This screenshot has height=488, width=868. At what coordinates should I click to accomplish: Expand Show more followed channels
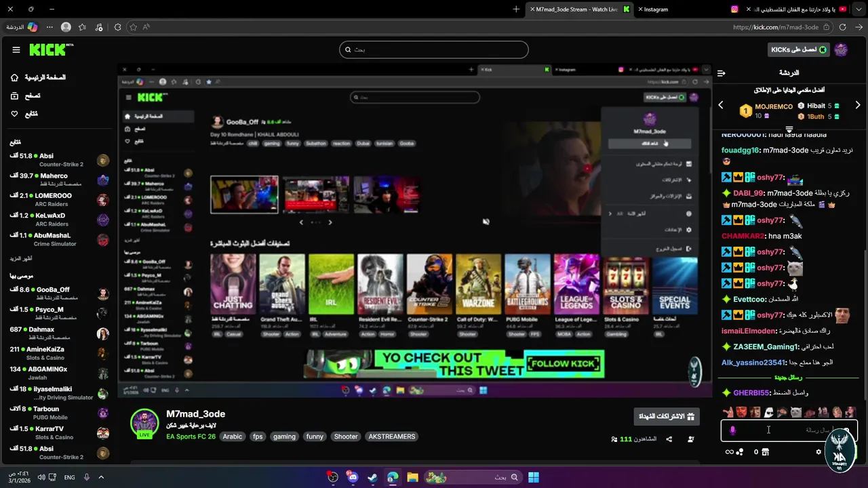(21, 258)
